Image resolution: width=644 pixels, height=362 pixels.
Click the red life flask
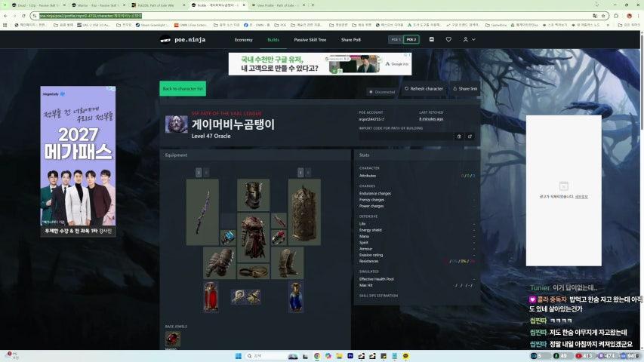(x=211, y=296)
